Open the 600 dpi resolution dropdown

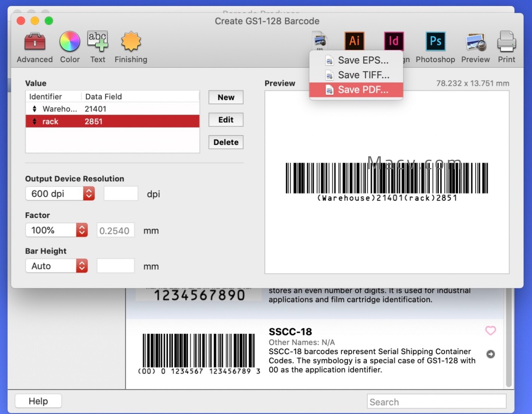pos(60,194)
